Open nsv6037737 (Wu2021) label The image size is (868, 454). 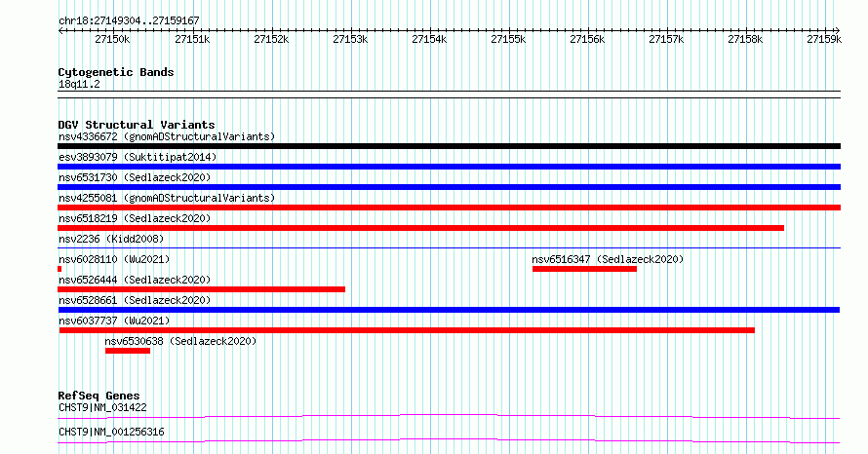[x=114, y=321]
